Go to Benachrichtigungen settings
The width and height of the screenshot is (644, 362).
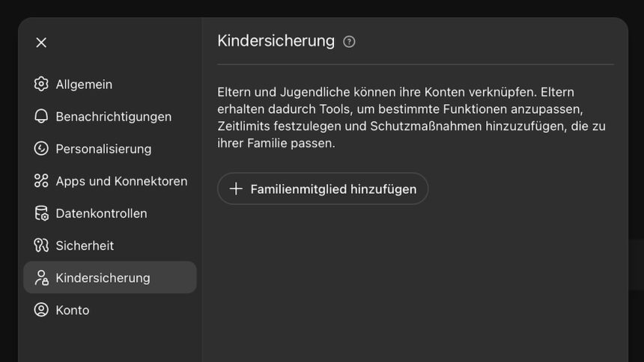tap(113, 117)
